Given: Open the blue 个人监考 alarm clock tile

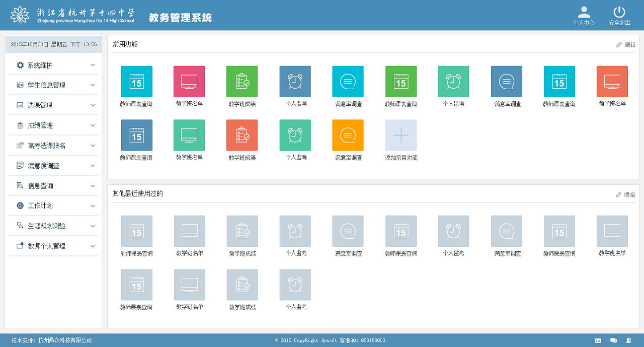Looking at the screenshot, I should [x=295, y=82].
